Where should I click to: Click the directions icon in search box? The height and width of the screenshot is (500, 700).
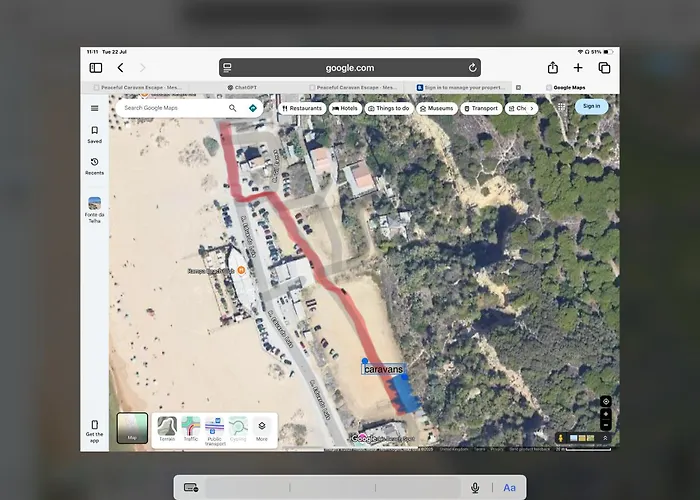pyautogui.click(x=253, y=108)
